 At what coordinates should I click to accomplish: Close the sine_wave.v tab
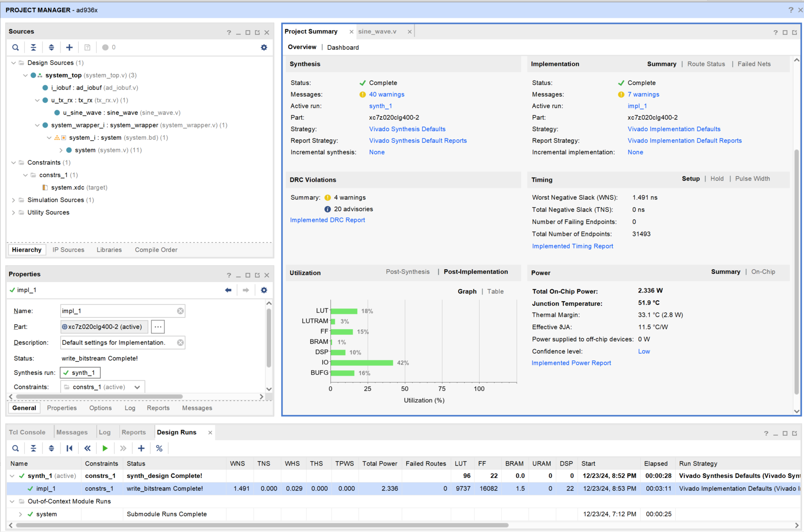[410, 32]
